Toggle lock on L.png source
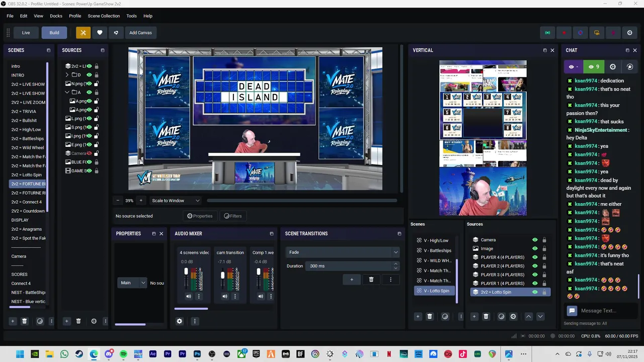644x362 pixels. pos(96,119)
